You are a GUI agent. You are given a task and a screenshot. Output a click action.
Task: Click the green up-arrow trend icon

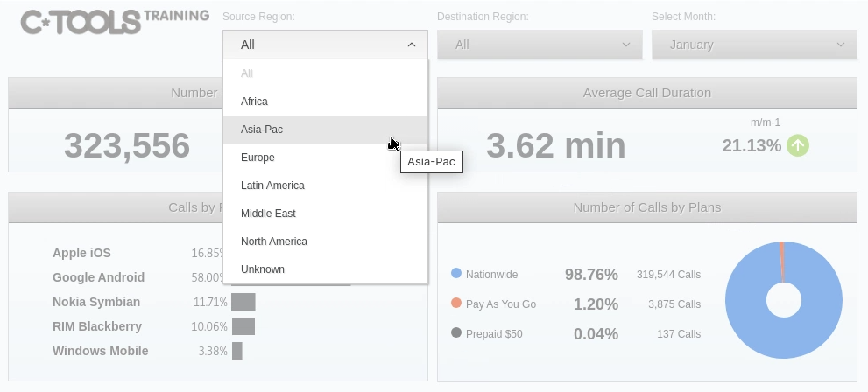coord(797,145)
